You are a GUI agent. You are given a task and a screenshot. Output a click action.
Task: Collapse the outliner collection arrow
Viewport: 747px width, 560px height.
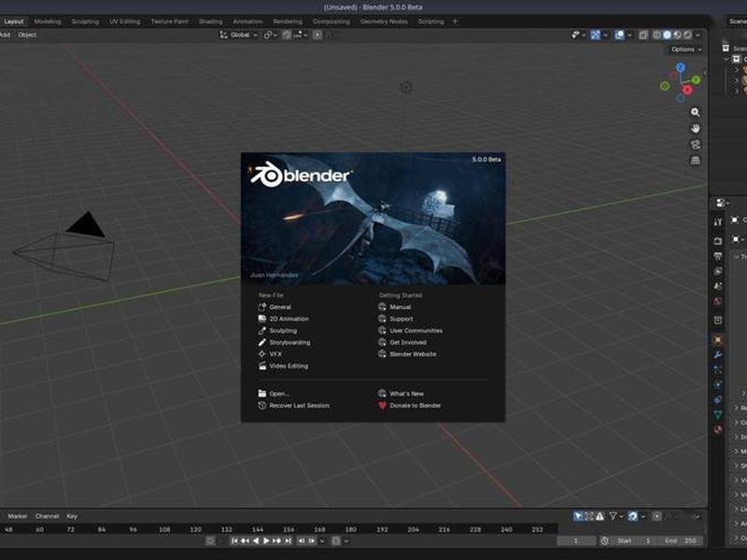[x=726, y=59]
